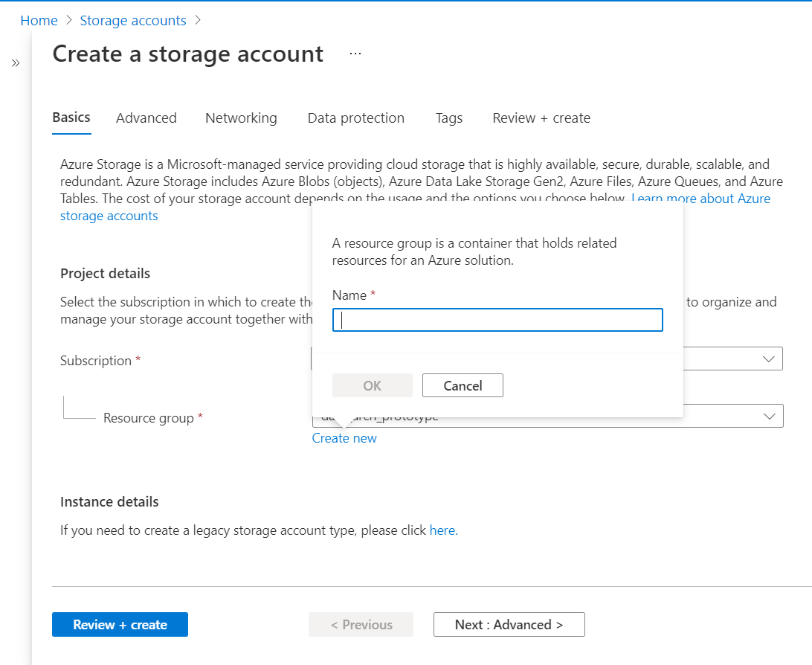Go to Review + create tab

[x=541, y=118]
